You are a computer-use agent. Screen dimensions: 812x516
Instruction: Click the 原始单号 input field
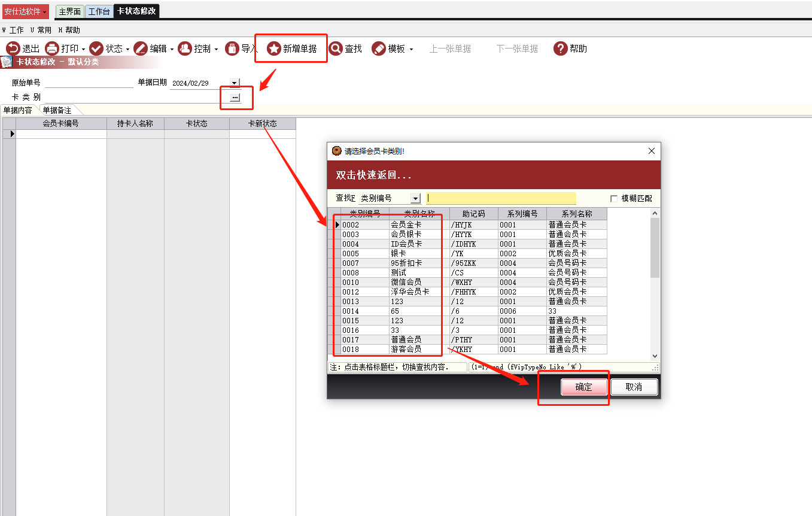click(x=89, y=83)
